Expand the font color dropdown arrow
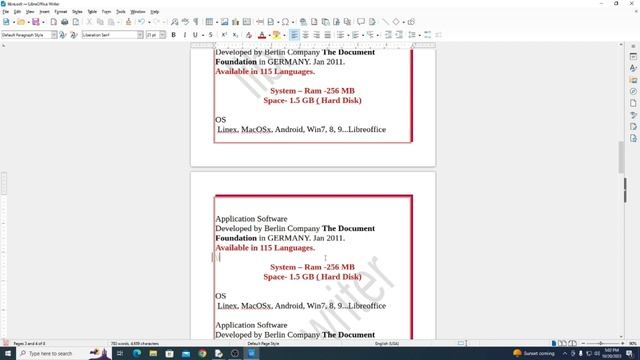 269,35
